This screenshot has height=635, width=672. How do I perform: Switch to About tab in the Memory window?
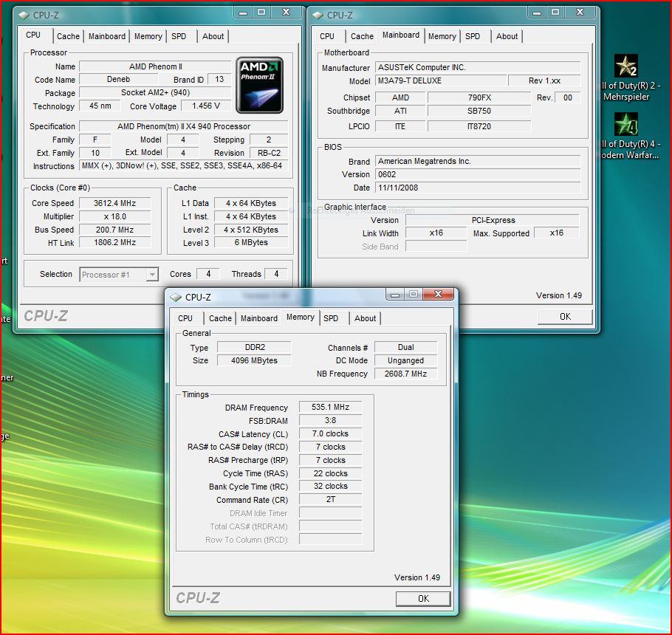365,318
